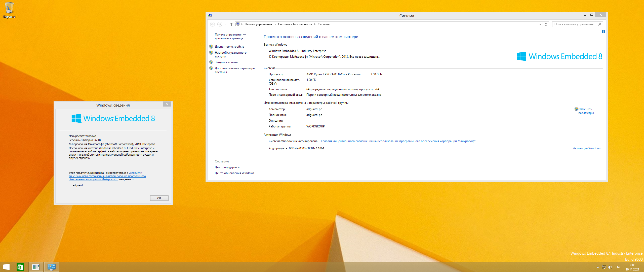
Task: Open Настройка удаленного доступа link
Action: coord(230,54)
